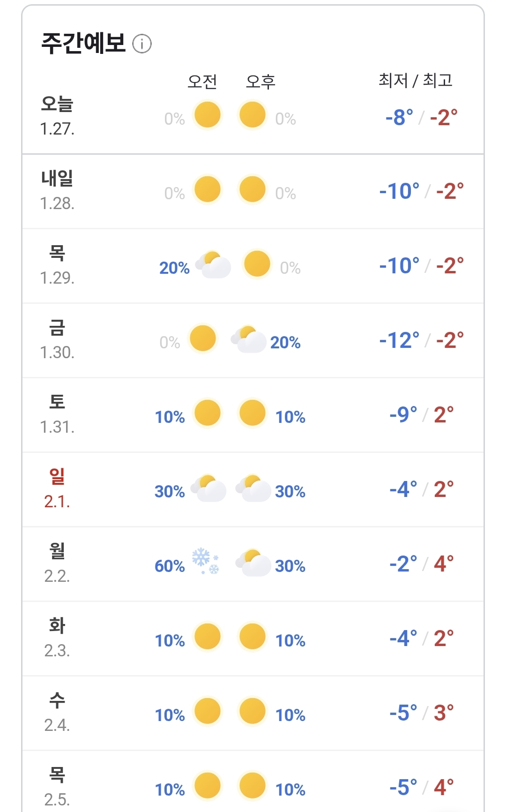The width and height of the screenshot is (506, 812).
Task: Click the 주간예보 heading
Action: tap(83, 43)
